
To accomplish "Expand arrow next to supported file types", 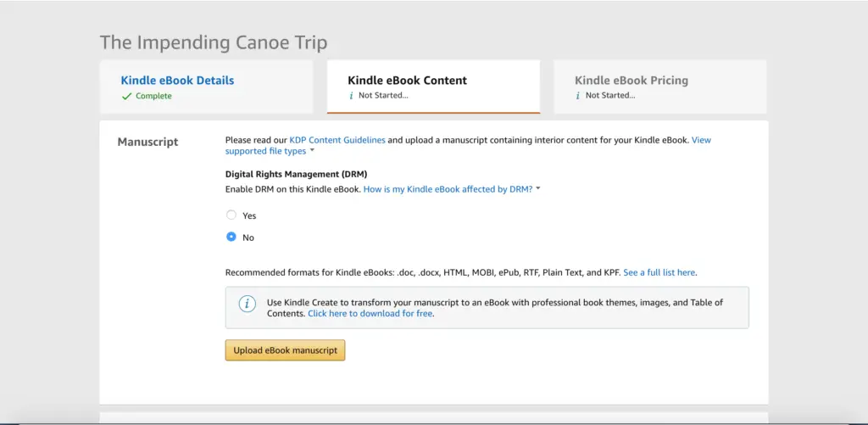I will [312, 151].
